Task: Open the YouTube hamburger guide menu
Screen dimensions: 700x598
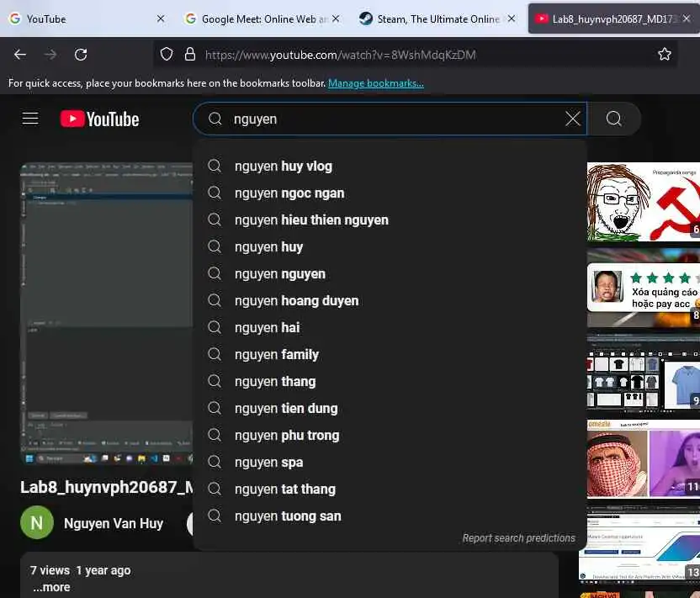Action: pyautogui.click(x=30, y=119)
